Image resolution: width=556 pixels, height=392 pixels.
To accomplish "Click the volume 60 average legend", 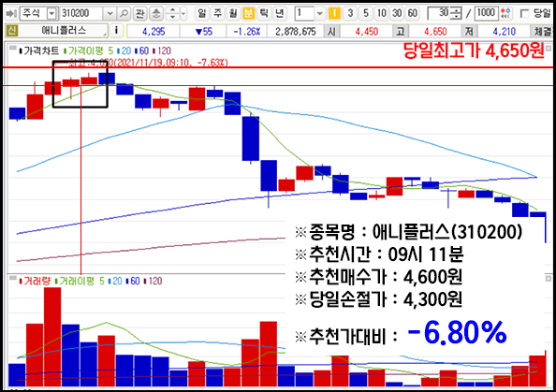I will (x=133, y=281).
